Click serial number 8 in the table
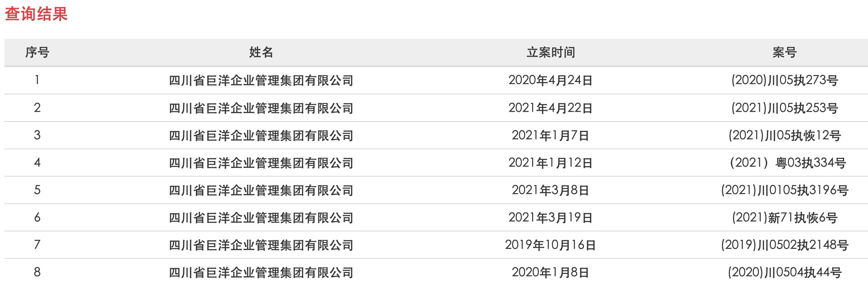Screen dimensions: 868x296 [37, 272]
